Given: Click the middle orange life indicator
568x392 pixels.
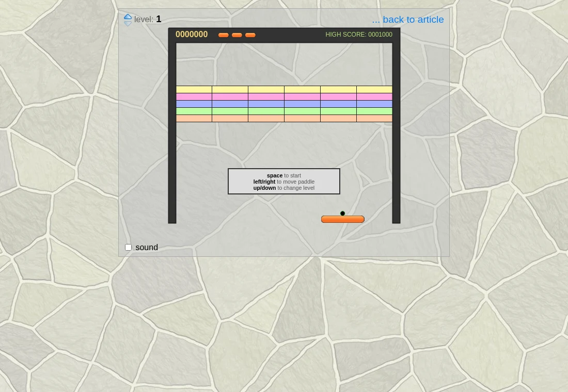Looking at the screenshot, I should tap(237, 35).
